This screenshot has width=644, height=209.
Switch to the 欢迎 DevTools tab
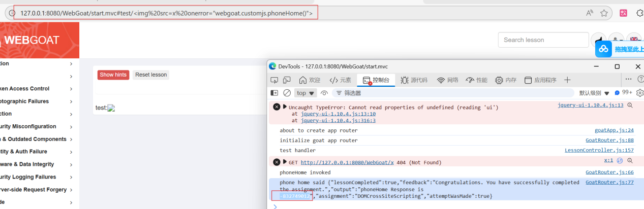(x=310, y=80)
